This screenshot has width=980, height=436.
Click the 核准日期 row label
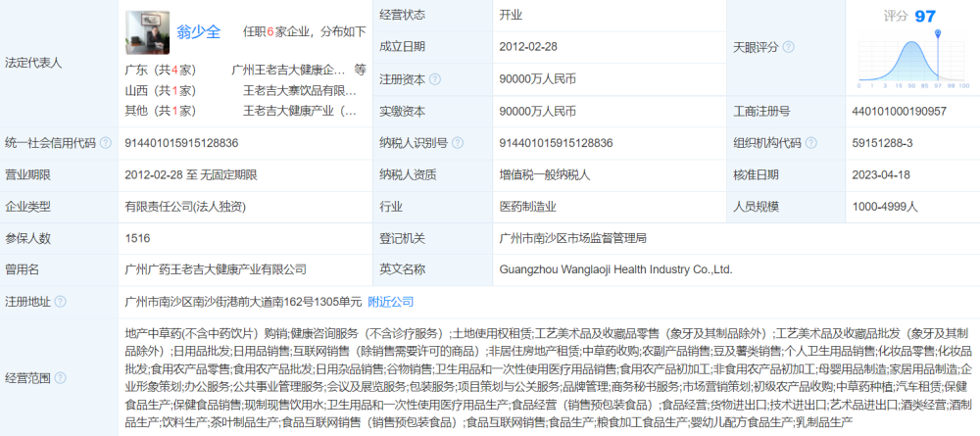(x=757, y=175)
